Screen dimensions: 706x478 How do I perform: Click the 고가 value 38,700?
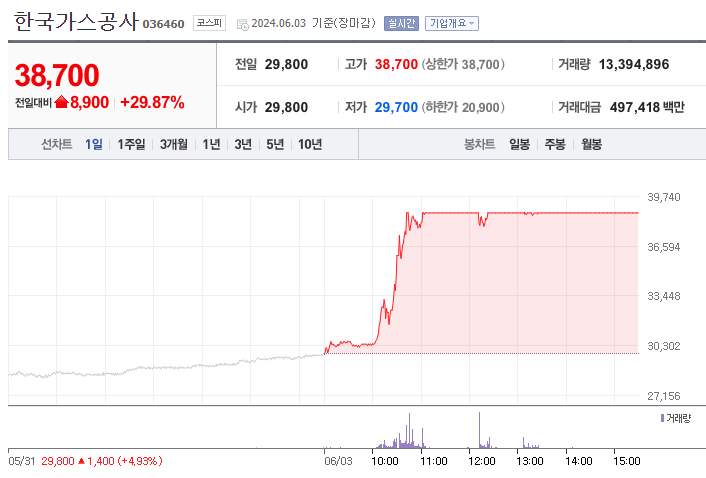(396, 64)
